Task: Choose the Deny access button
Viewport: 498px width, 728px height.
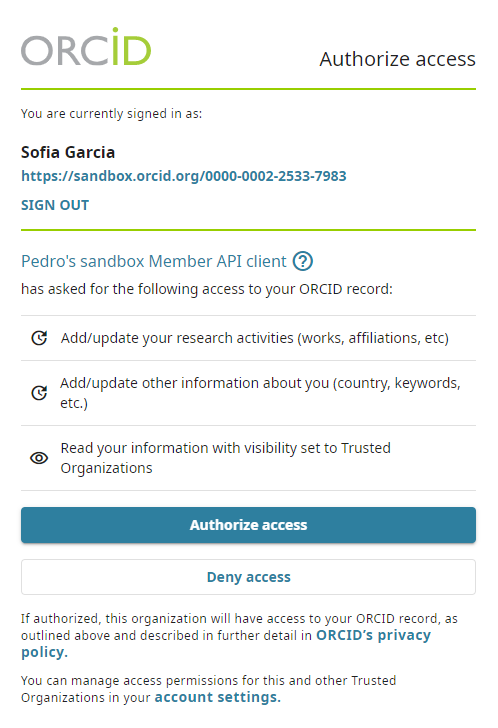Action: point(248,577)
